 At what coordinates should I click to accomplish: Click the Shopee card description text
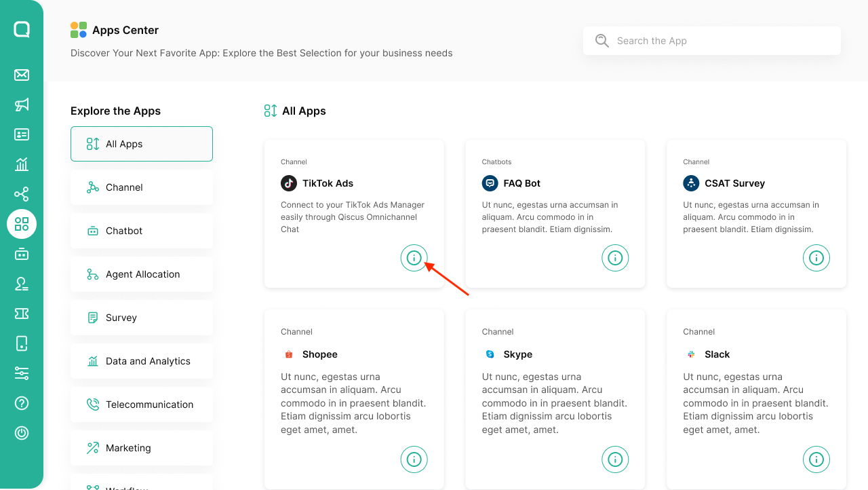click(x=353, y=403)
